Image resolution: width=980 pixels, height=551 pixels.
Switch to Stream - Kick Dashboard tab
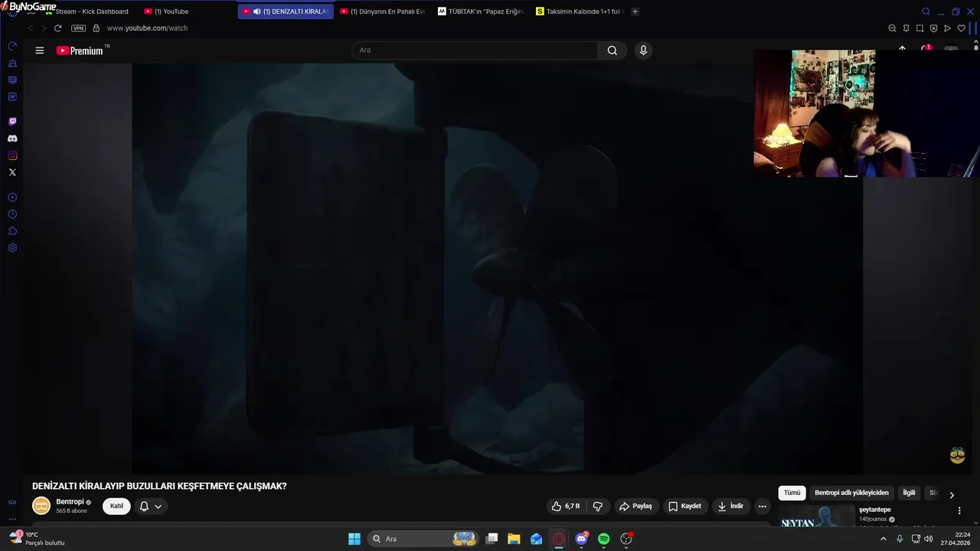[x=92, y=11]
